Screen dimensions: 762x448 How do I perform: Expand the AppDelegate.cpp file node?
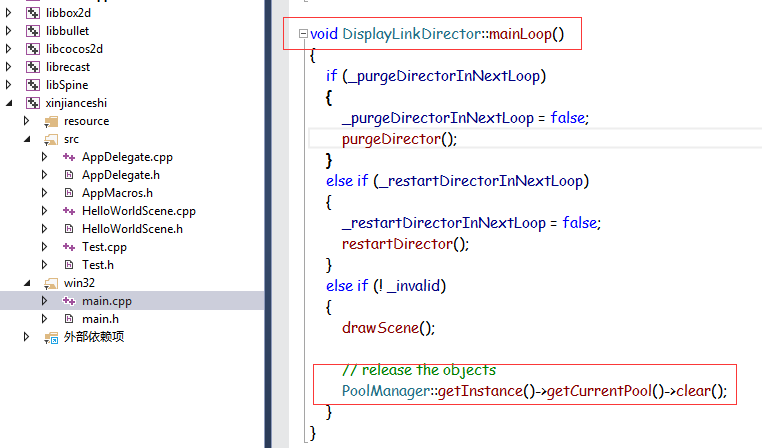pyautogui.click(x=44, y=156)
